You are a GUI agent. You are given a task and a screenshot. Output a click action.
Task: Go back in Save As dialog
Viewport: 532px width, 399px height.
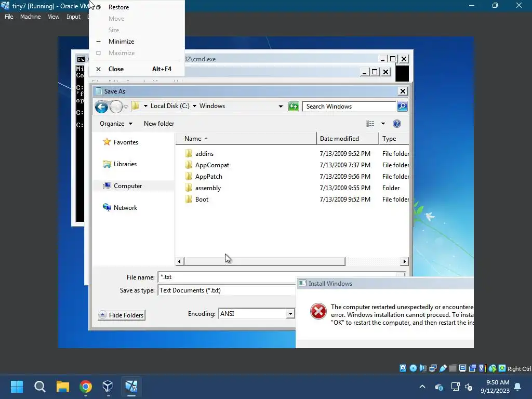coord(101,107)
